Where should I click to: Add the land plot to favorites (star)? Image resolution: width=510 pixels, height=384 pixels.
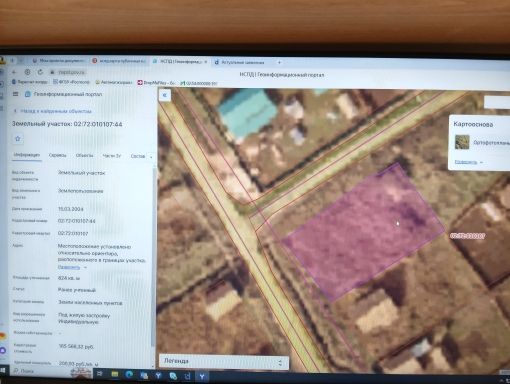point(18,139)
